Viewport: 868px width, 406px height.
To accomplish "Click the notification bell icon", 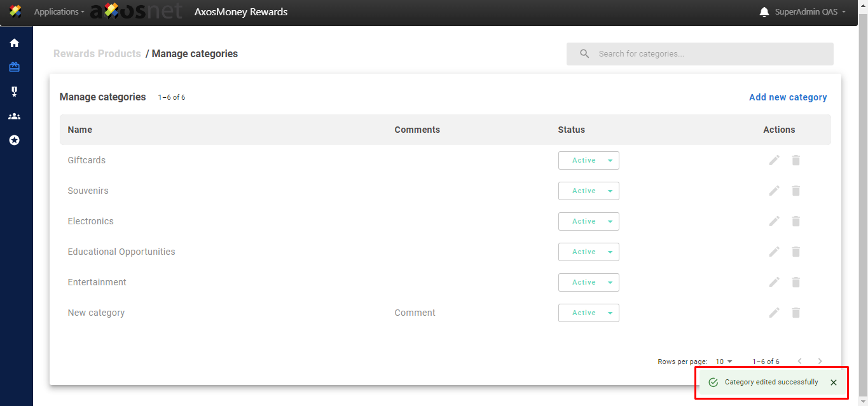I will tap(764, 12).
